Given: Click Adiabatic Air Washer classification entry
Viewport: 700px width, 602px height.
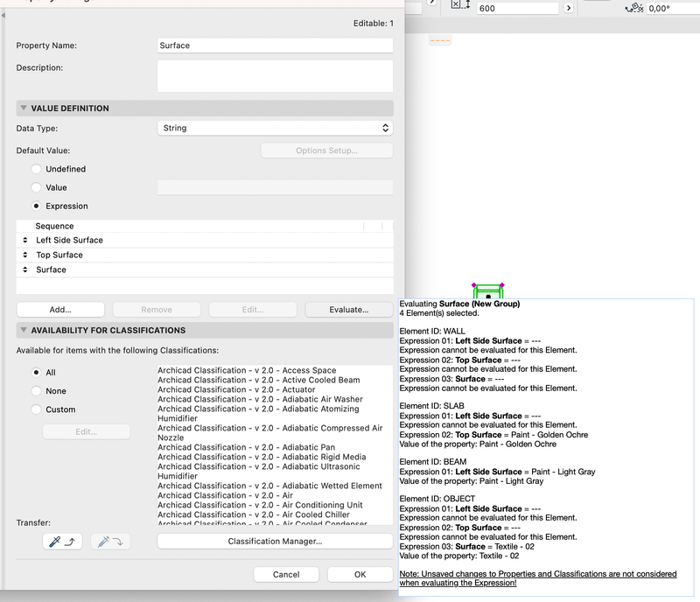Looking at the screenshot, I should point(260,399).
